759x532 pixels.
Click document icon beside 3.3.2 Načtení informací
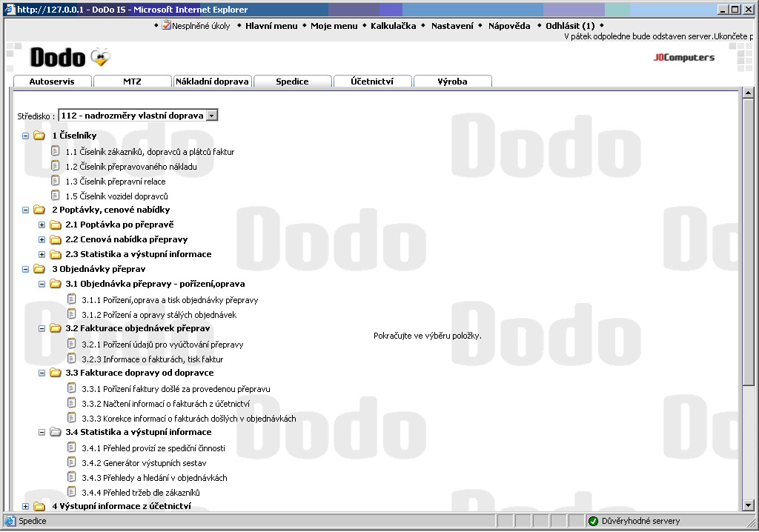[x=72, y=403]
